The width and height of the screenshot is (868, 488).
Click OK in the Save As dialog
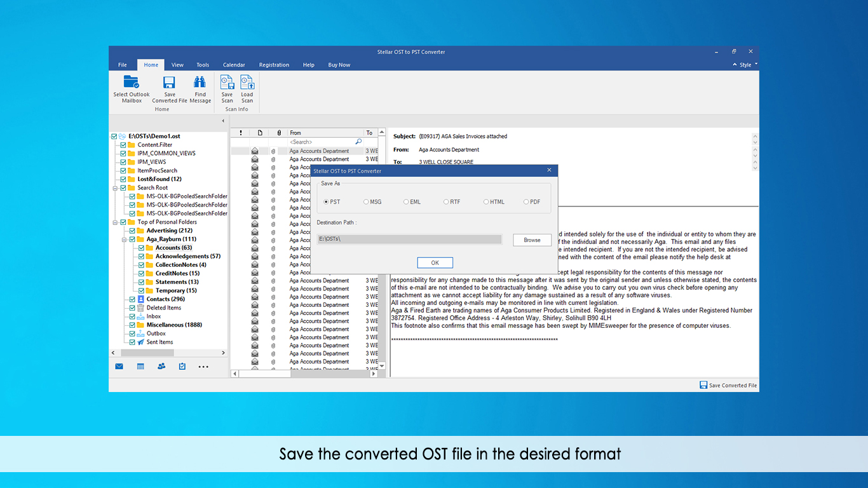(435, 263)
